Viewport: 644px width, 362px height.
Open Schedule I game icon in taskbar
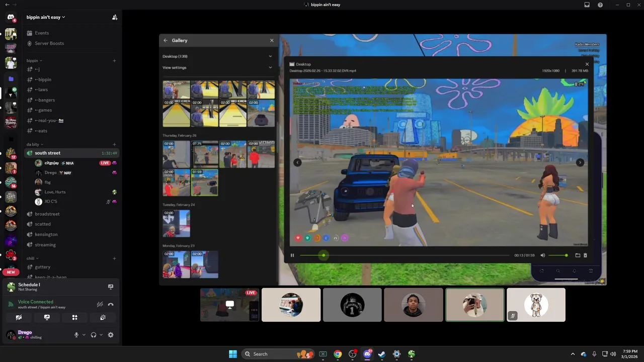coord(412,354)
